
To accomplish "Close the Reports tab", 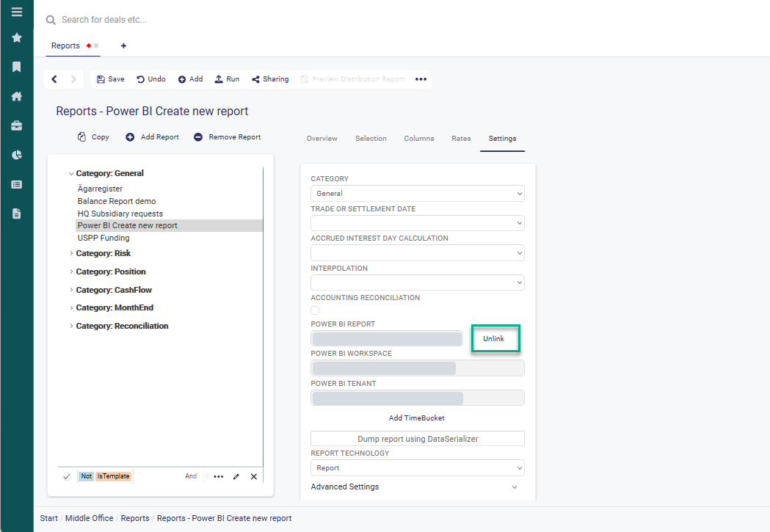I will [96, 45].
